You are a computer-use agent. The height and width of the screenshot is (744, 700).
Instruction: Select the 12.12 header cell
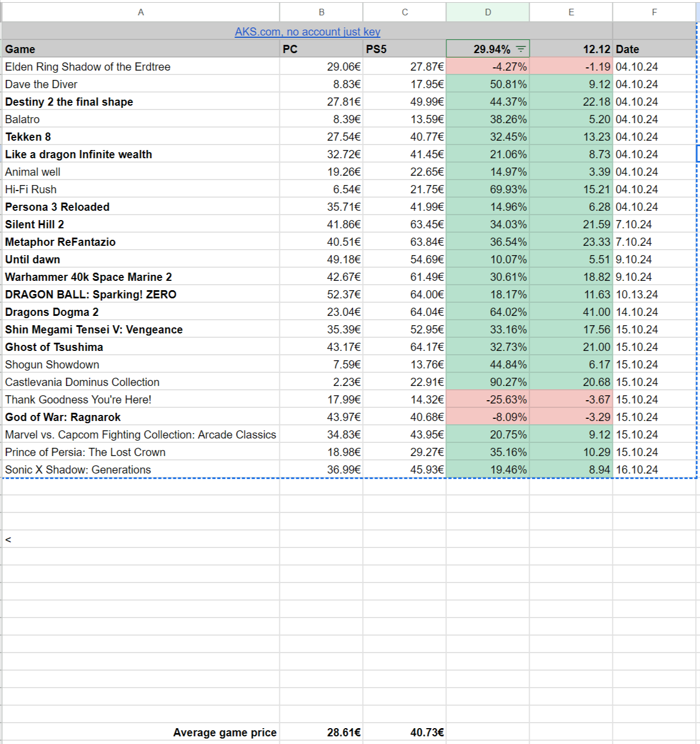571,49
